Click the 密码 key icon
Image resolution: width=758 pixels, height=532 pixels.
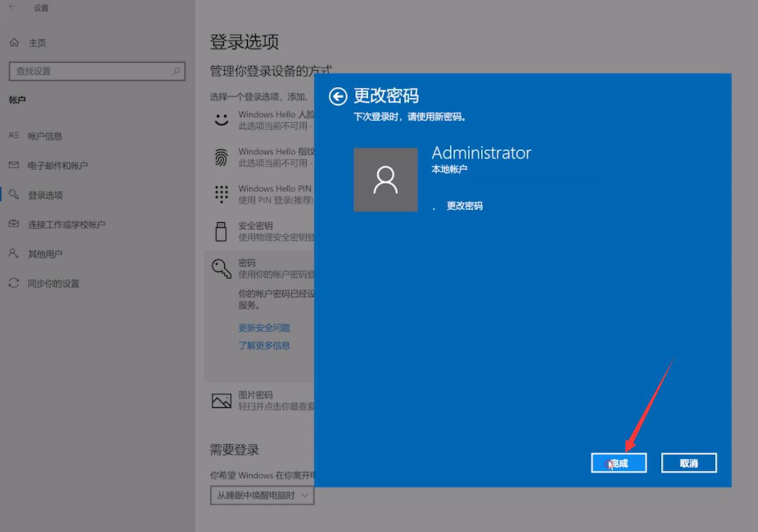point(221,268)
